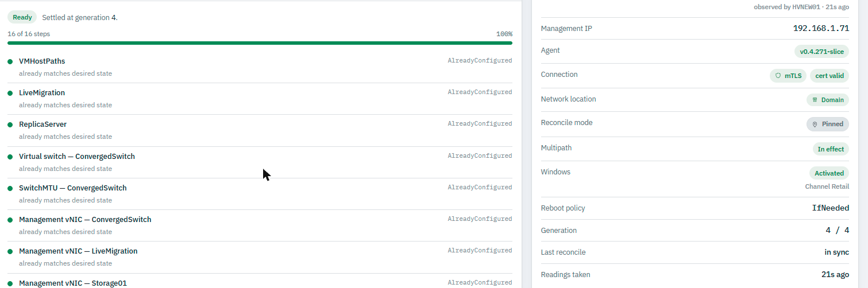Click the observed by HVNEW01 text

pyautogui.click(x=801, y=7)
